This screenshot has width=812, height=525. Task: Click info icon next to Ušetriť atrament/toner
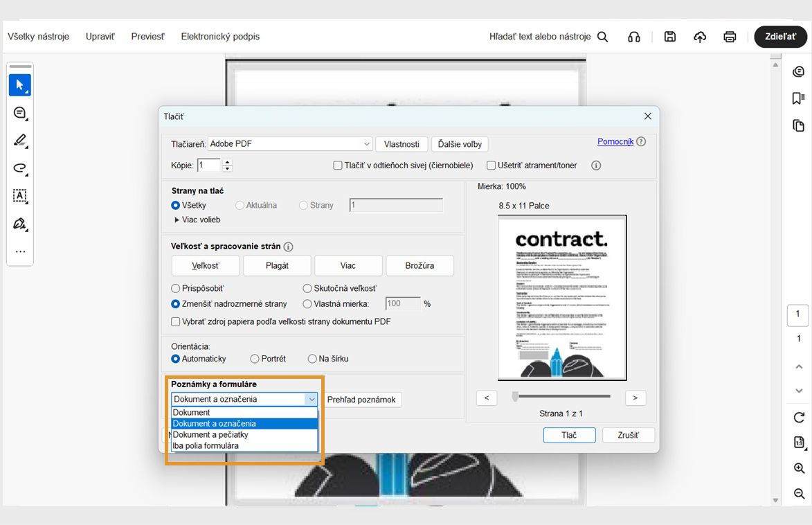coord(596,166)
